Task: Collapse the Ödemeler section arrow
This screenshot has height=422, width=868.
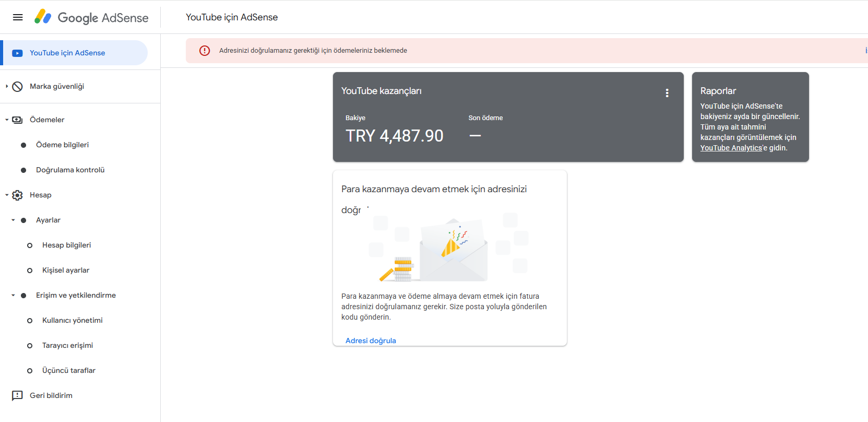Action: 7,120
